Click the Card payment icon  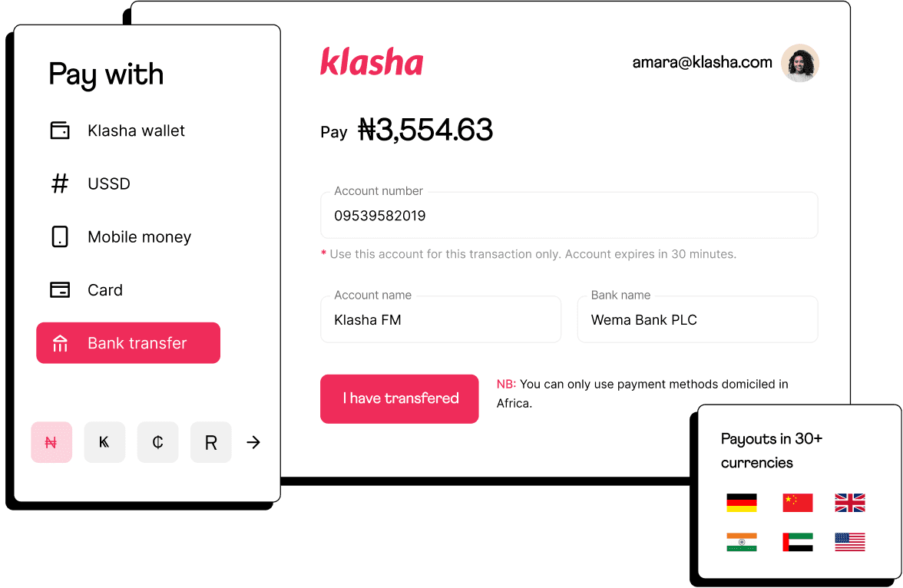click(60, 290)
